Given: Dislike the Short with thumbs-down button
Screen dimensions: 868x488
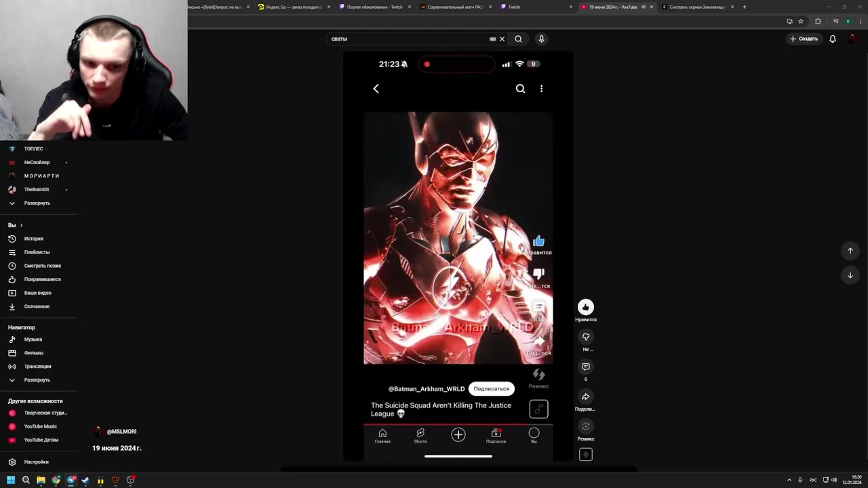Looking at the screenshot, I should (586, 337).
